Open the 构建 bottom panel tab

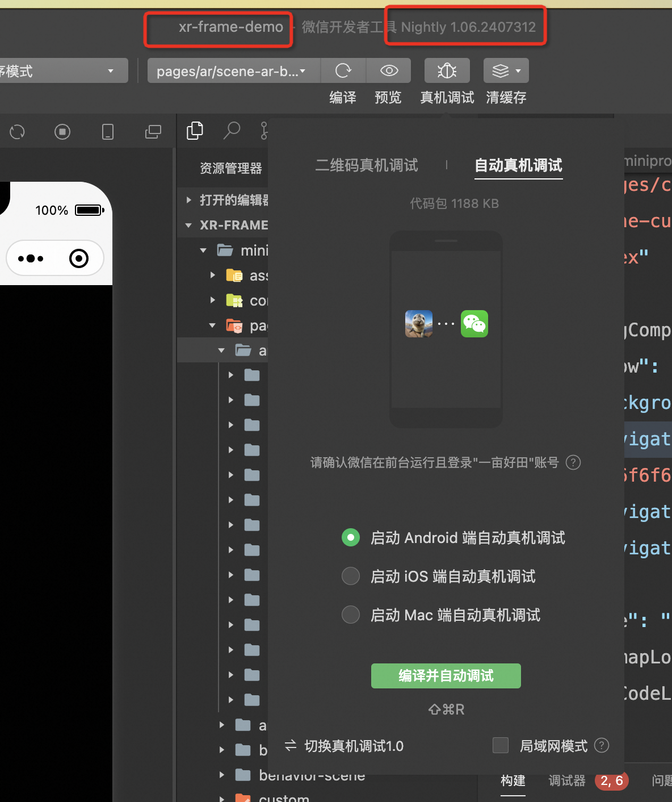click(x=513, y=781)
